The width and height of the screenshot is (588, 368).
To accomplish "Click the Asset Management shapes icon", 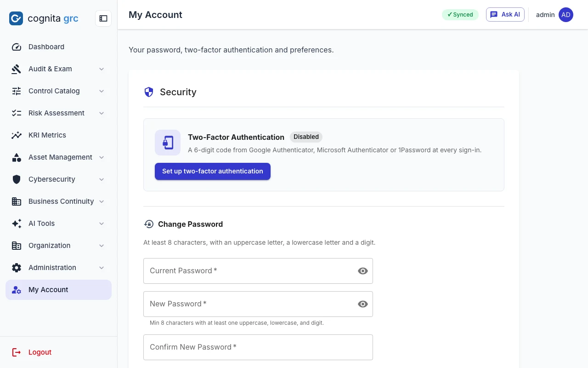I will tap(17, 157).
